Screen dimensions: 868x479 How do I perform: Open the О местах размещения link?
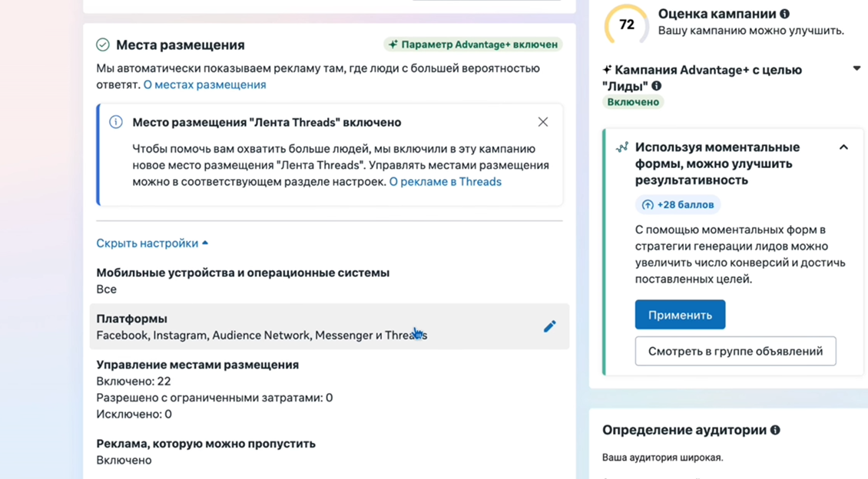204,84
